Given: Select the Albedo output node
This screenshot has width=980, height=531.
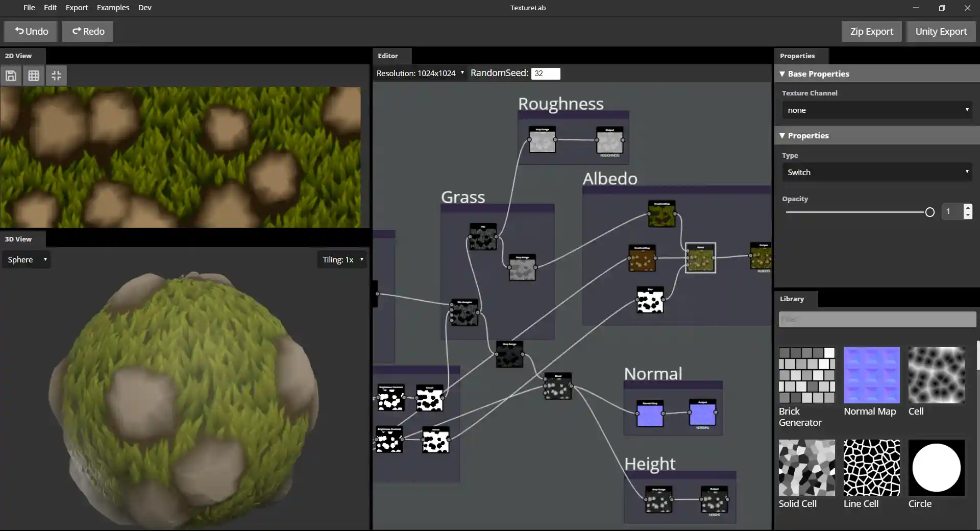Looking at the screenshot, I should pos(761,256).
